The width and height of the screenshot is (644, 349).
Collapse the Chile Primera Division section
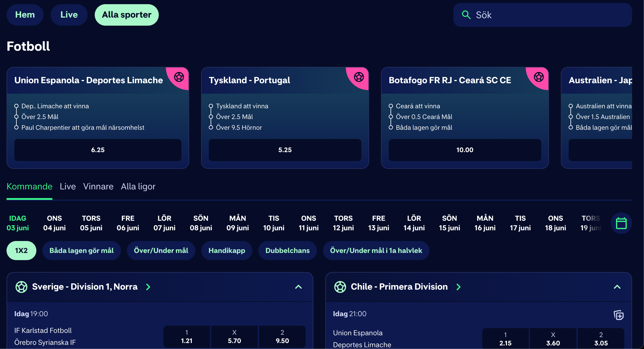[617, 287]
